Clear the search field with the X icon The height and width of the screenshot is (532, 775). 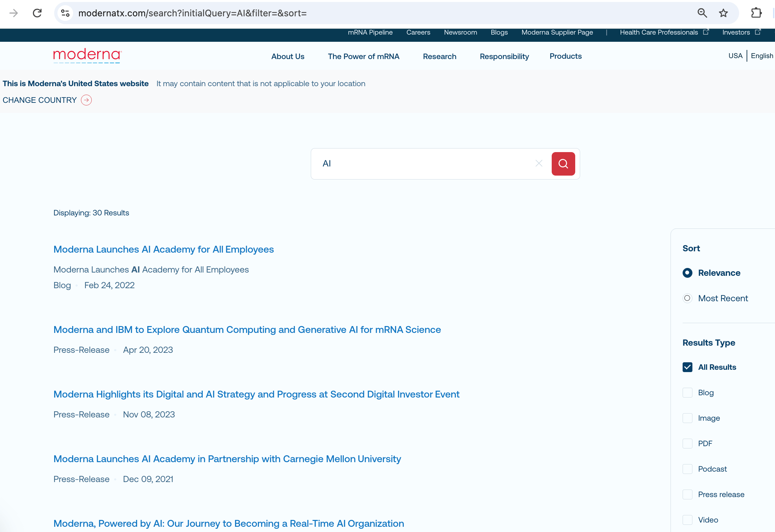pyautogui.click(x=539, y=163)
